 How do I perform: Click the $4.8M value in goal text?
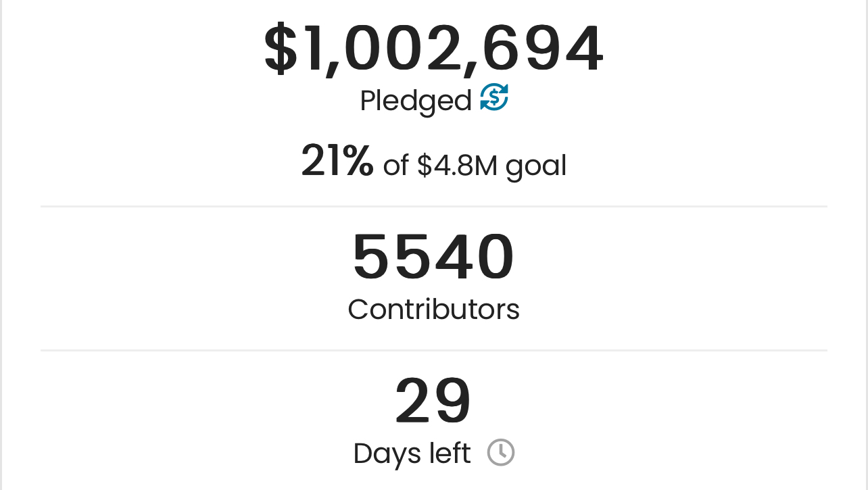[457, 166]
